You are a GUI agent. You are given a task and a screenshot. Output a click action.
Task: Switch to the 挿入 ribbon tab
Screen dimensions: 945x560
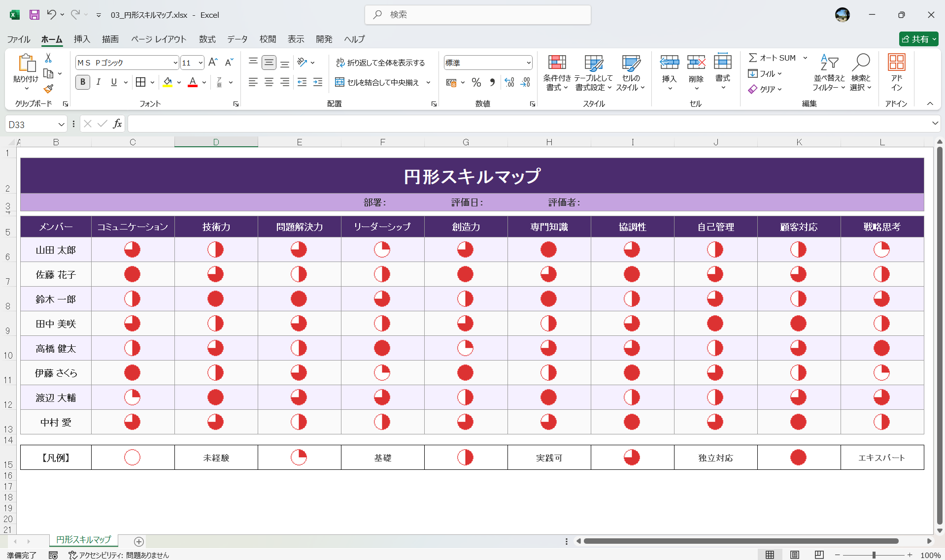click(x=81, y=39)
